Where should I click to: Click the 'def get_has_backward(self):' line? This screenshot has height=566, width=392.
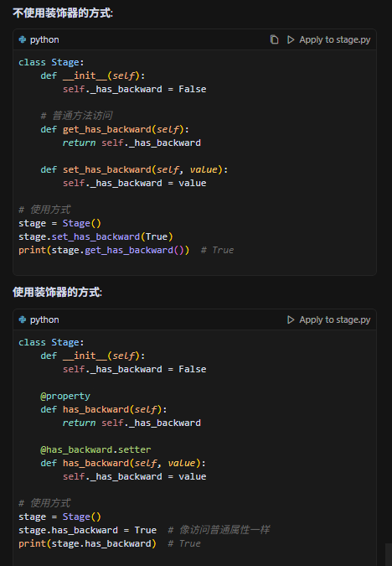coord(115,129)
